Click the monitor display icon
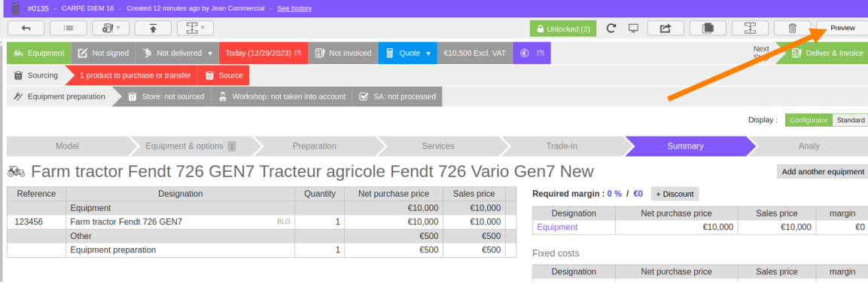 (x=634, y=29)
